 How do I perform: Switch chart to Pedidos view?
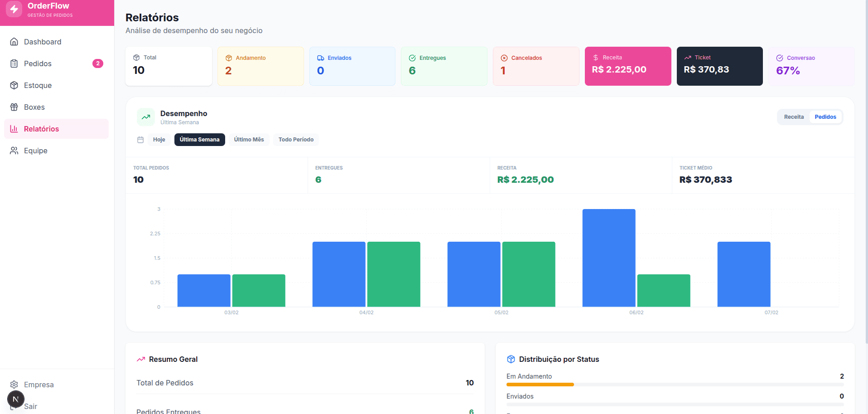point(825,117)
